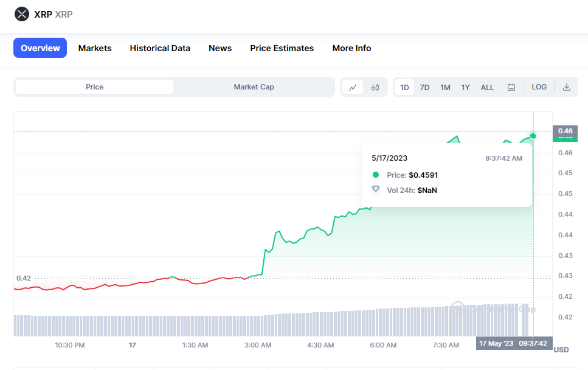Select the Price chart toggle
The image size is (588, 370).
94,87
